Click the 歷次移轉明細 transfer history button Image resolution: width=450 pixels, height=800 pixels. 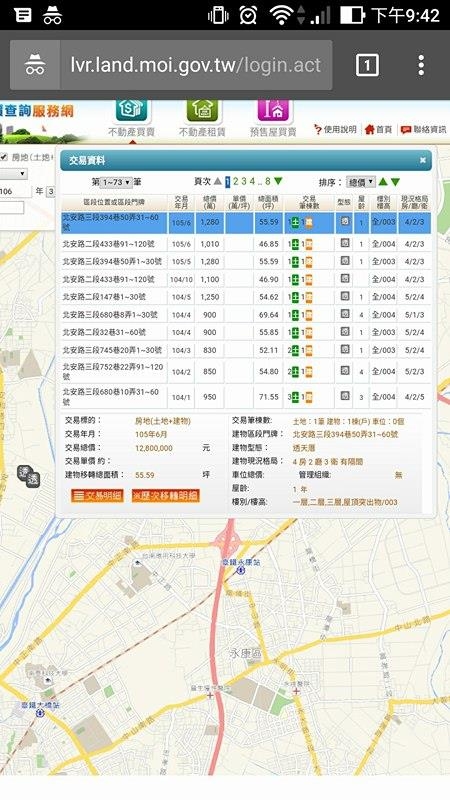(x=166, y=495)
